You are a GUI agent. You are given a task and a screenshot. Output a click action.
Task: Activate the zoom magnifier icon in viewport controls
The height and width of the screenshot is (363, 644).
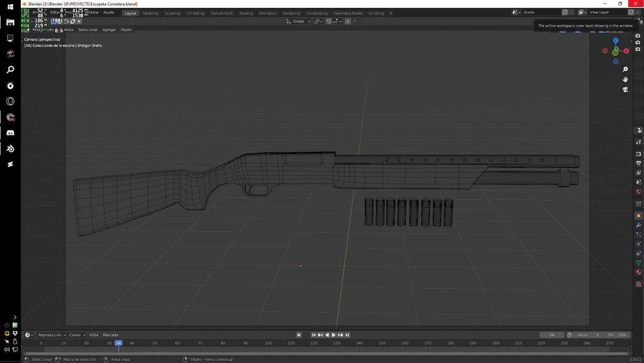point(625,69)
